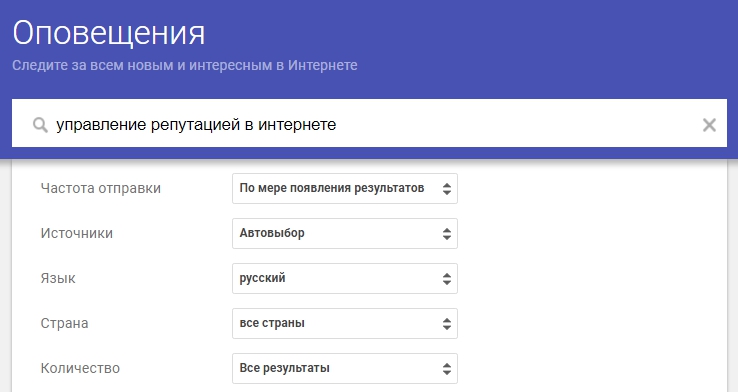Open the Страна dropdown showing все страны
Viewport: 738px width, 392px height.
[x=345, y=323]
